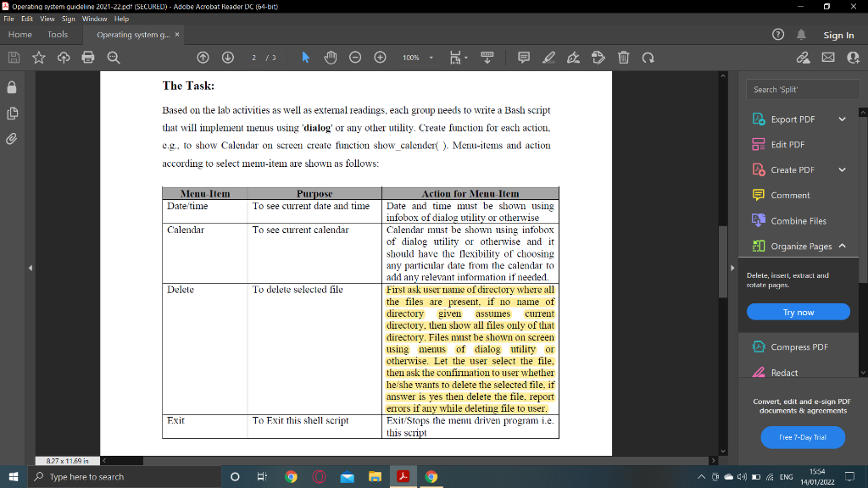The image size is (868, 488).
Task: Open the Window menu
Action: [94, 19]
